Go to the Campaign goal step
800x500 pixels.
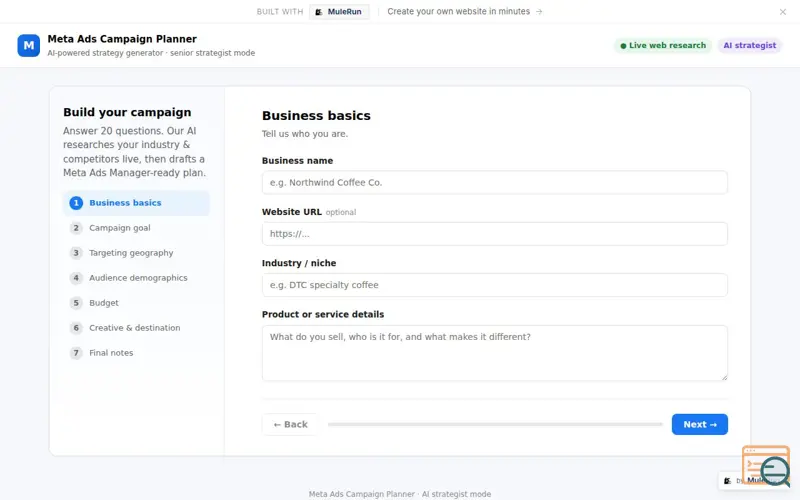136,228
